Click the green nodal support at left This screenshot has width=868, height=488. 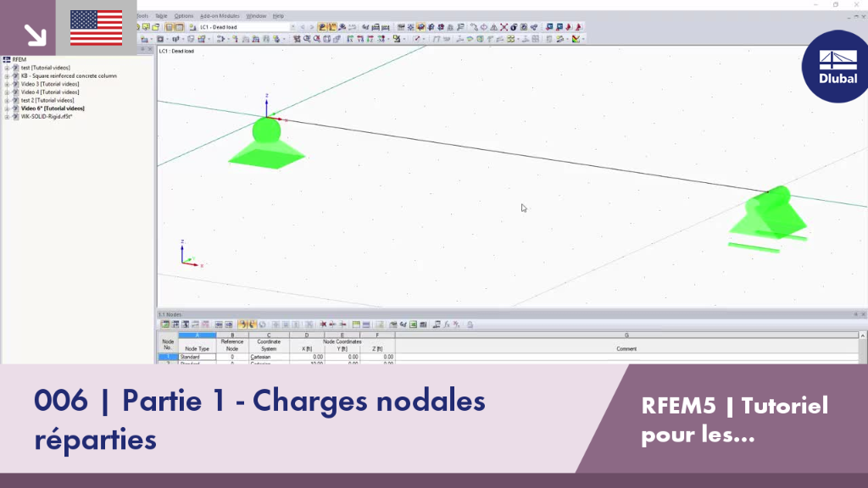coord(266,144)
